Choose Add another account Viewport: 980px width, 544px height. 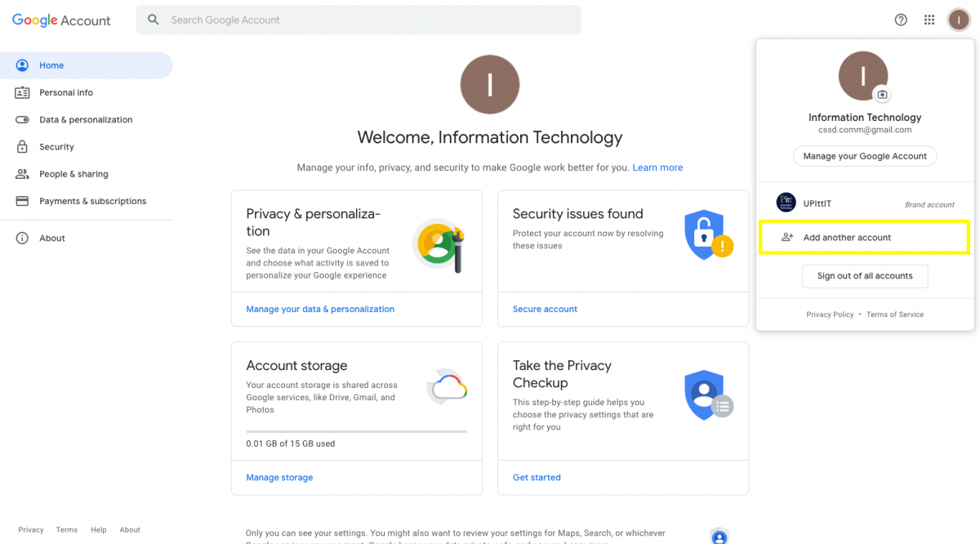(x=865, y=237)
